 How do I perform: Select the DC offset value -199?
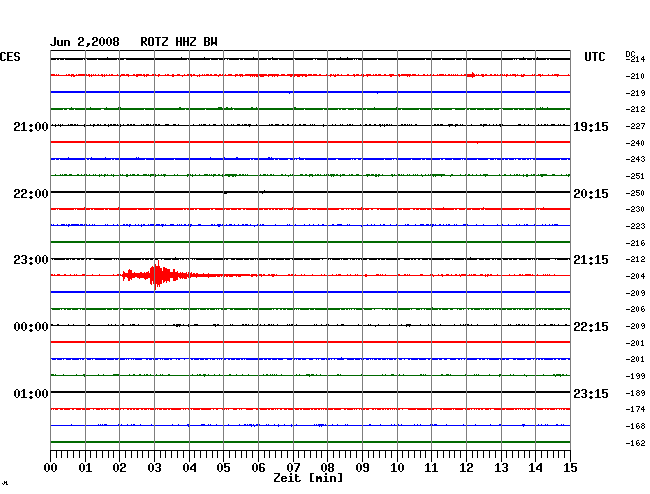tap(635, 376)
